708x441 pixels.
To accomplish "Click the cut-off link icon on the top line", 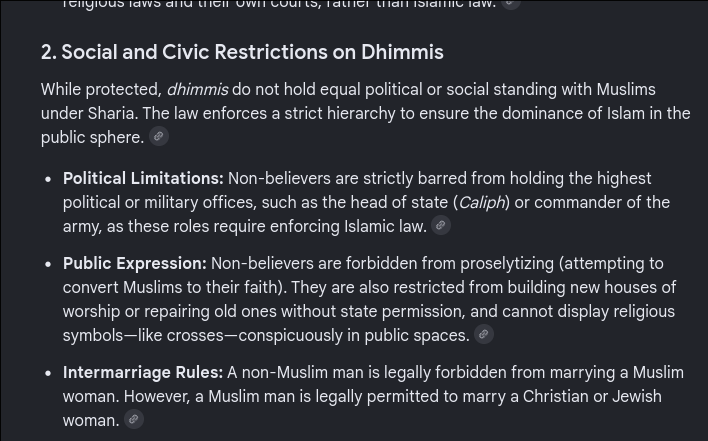I will pyautogui.click(x=511, y=4).
